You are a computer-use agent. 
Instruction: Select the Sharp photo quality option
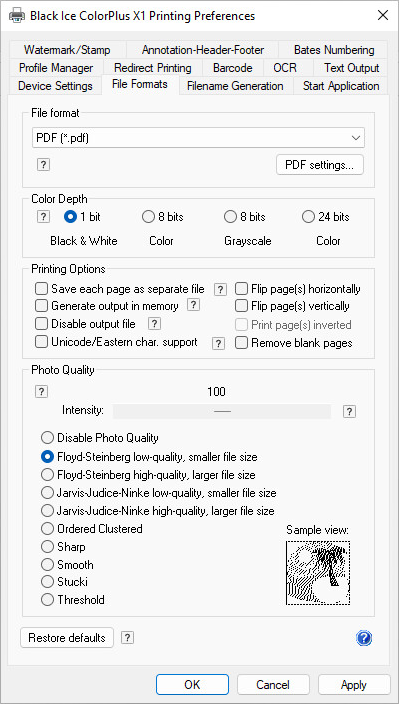coord(47,547)
